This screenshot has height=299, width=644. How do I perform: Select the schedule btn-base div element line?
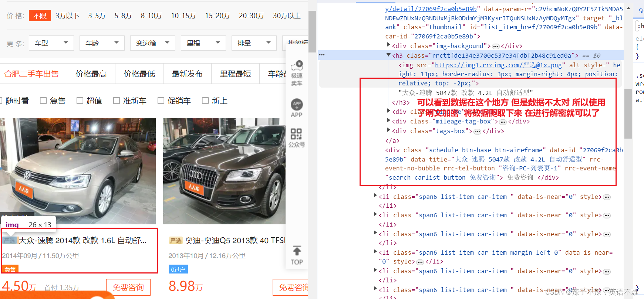coord(504,164)
